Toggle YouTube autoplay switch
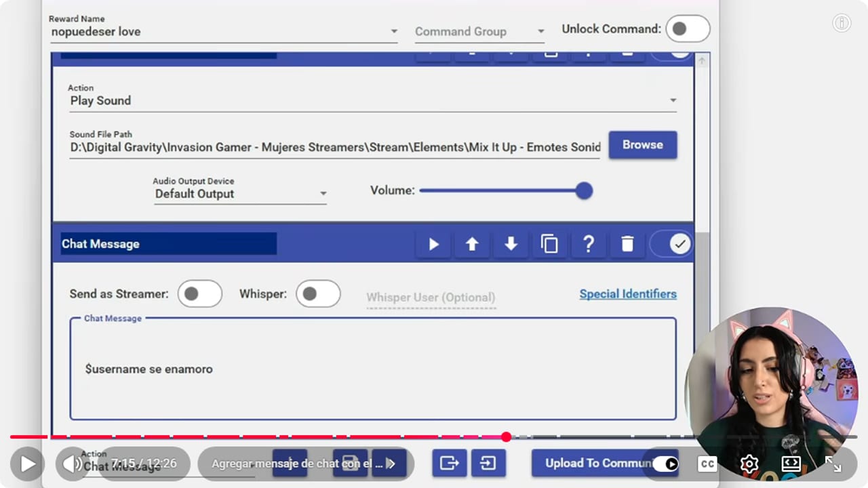 point(665,464)
